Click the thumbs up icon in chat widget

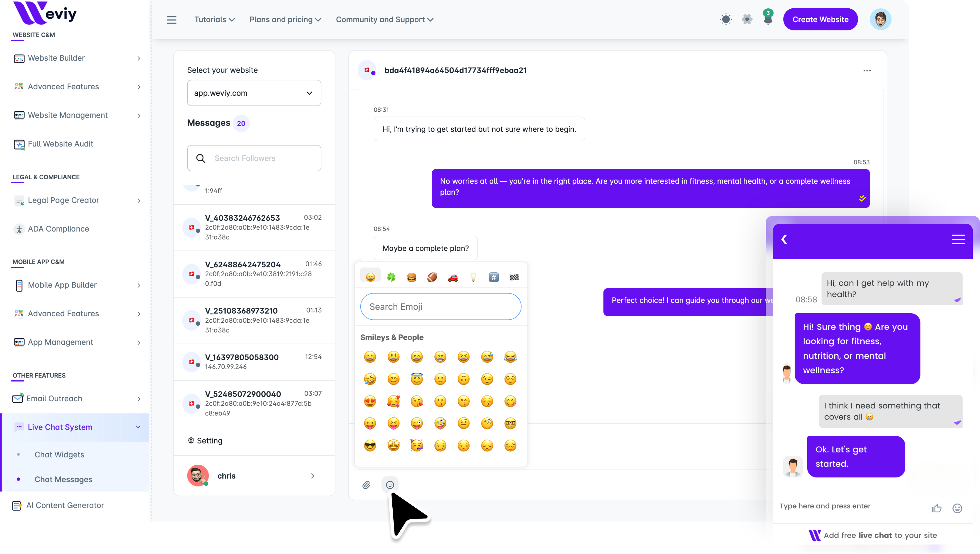tap(936, 508)
